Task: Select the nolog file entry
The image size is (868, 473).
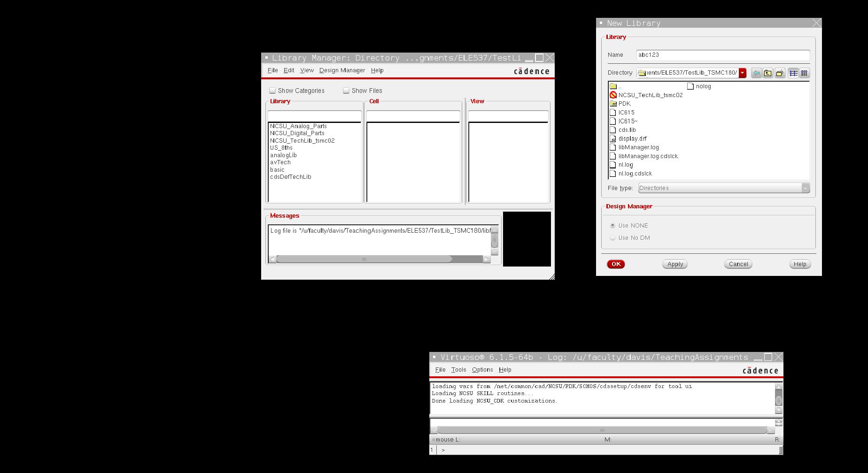Action: pos(699,86)
